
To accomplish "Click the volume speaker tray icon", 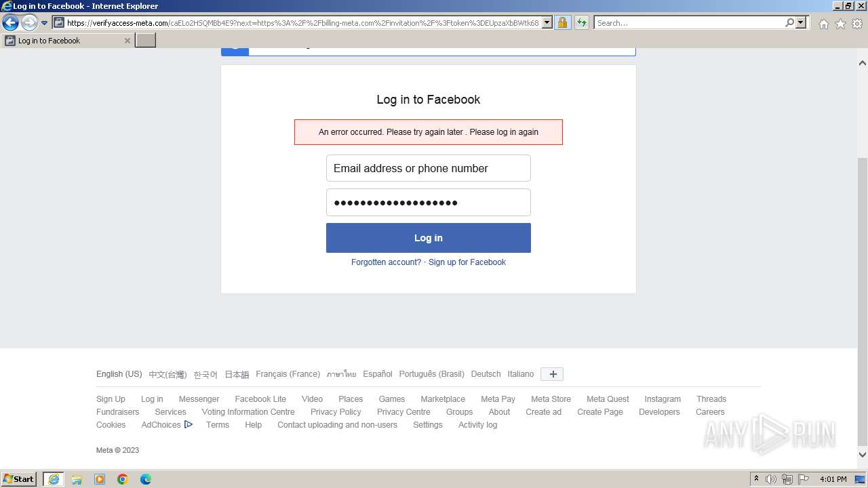I will [x=771, y=479].
